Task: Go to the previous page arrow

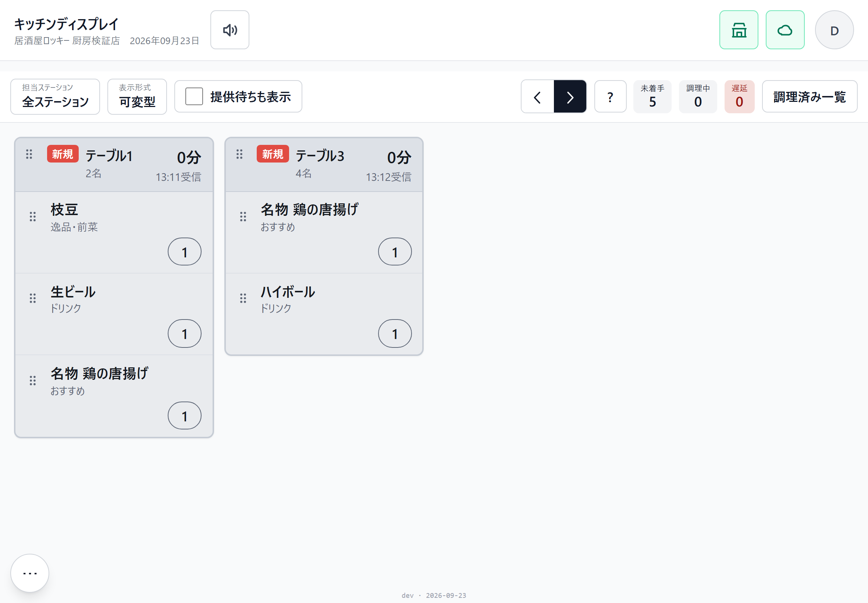Action: point(537,96)
